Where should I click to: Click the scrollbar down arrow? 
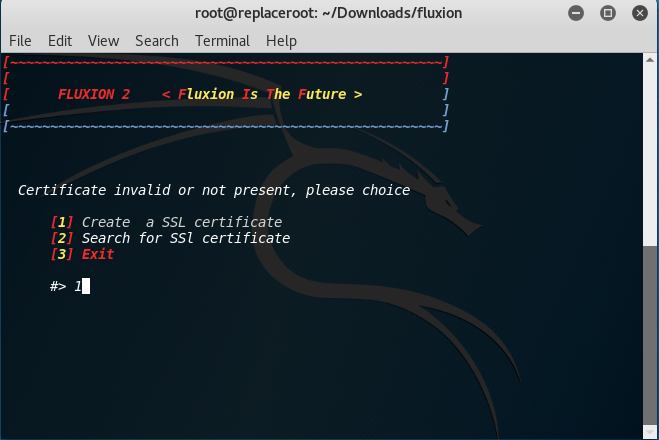pos(650,432)
